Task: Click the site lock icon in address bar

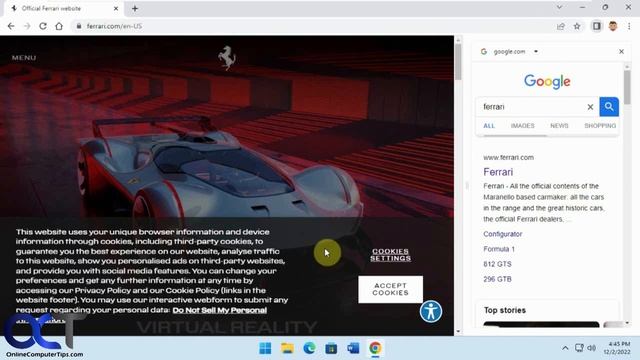Action: click(x=79, y=26)
